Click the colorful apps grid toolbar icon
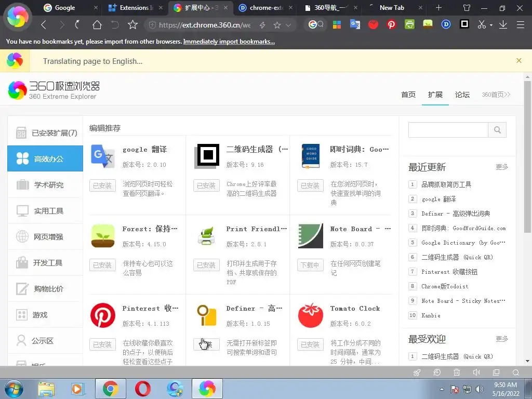 pos(337,24)
